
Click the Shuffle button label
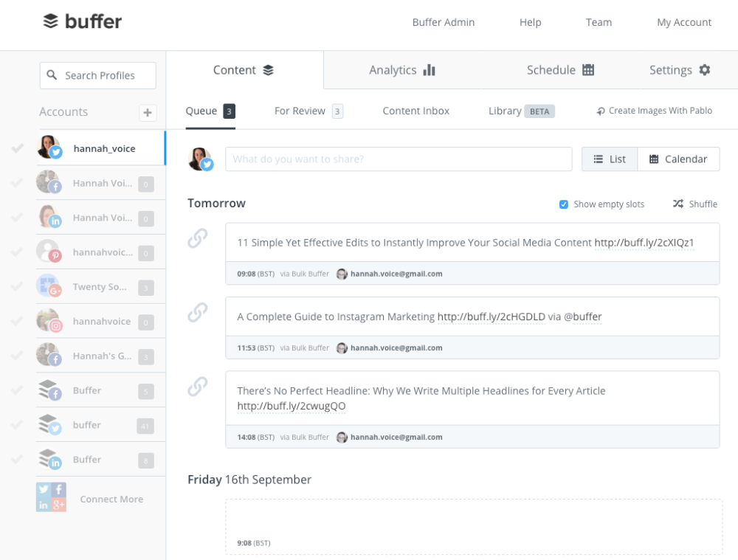[x=703, y=204]
